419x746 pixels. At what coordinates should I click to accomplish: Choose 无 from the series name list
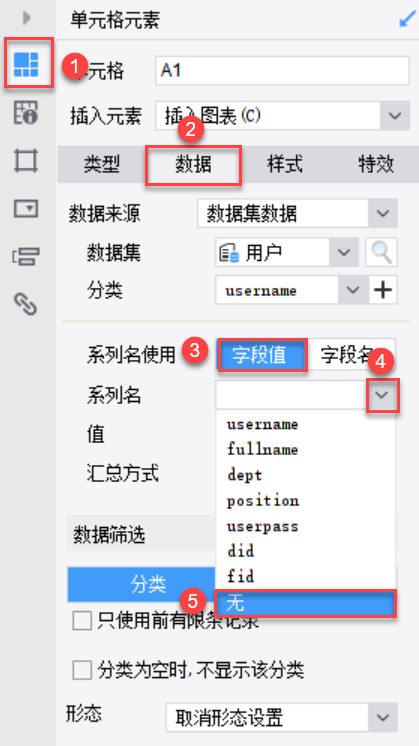pos(305,603)
